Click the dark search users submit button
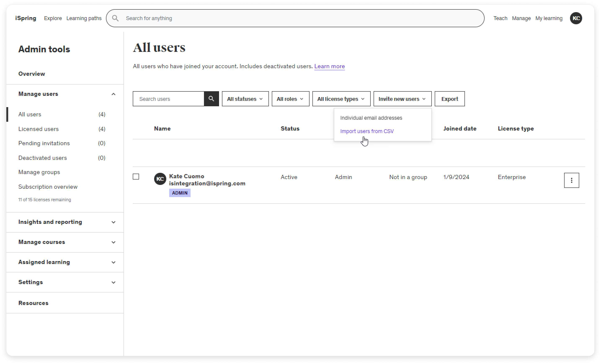 coord(211,99)
